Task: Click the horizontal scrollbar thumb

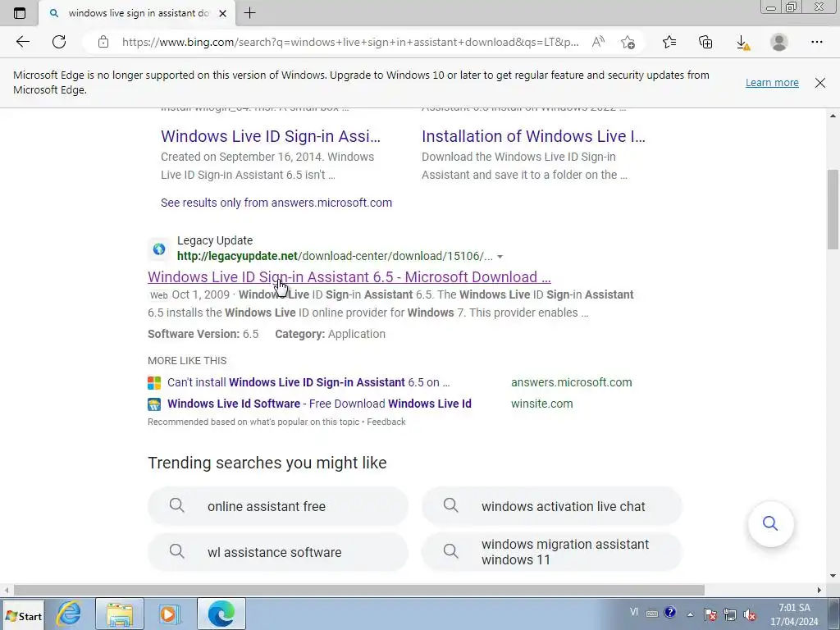Action: 359,590
